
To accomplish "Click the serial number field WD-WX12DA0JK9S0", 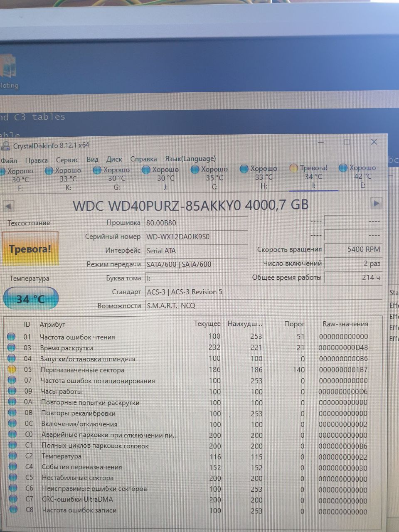I will coord(196,236).
